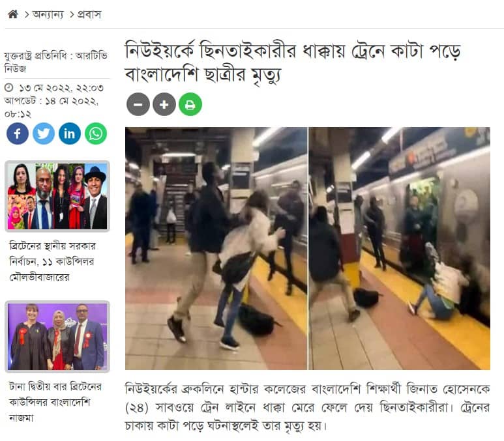Open the UK councillors collage thumbnail
Screen dimensions: 504x441
pyautogui.click(x=57, y=196)
